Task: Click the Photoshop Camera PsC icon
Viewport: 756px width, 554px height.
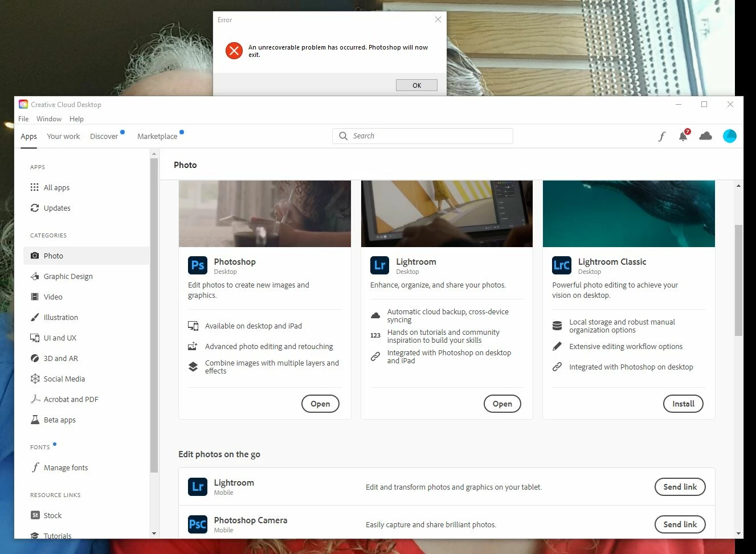Action: 198,524
